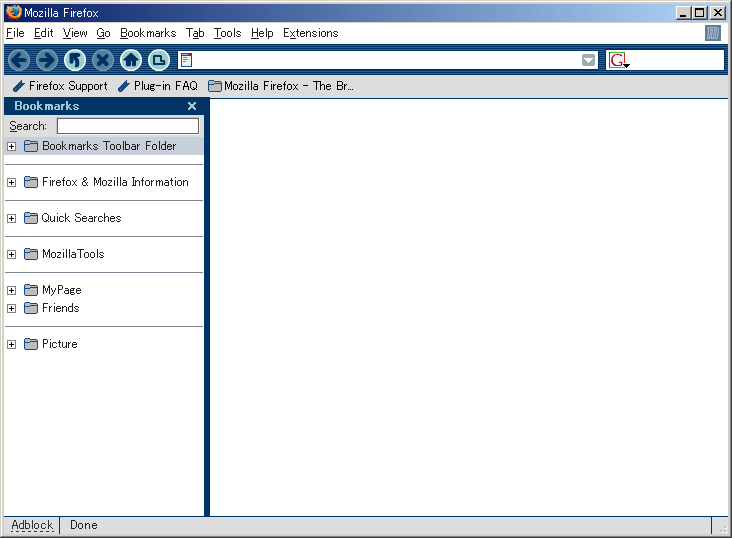Screen dimensions: 732x538
Task: Open the Tab menu
Action: 195,33
